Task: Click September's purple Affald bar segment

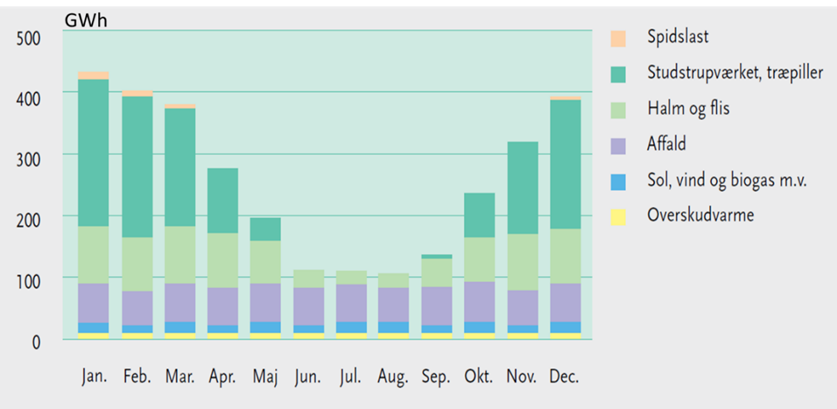Action: (x=437, y=306)
